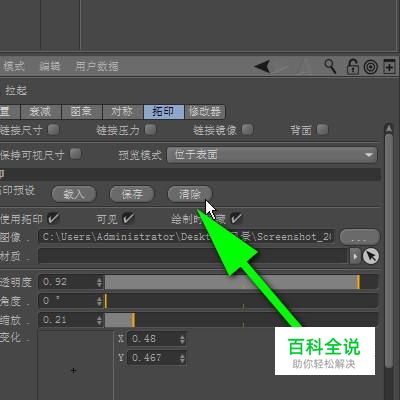Click the target circle mode icon
This screenshot has height=400, width=400.
pos(370,67)
